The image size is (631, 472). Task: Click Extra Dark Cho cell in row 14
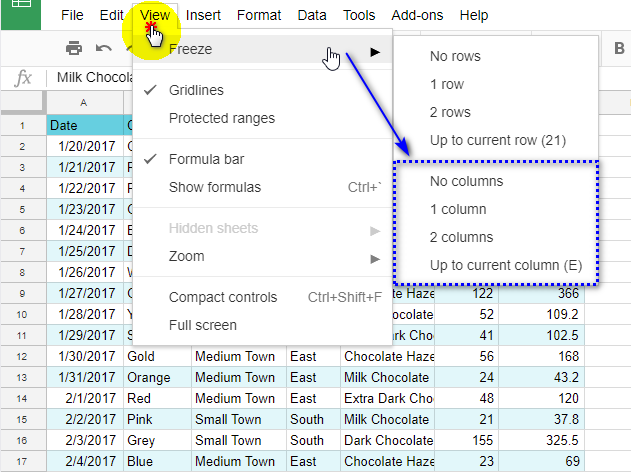[x=388, y=398]
